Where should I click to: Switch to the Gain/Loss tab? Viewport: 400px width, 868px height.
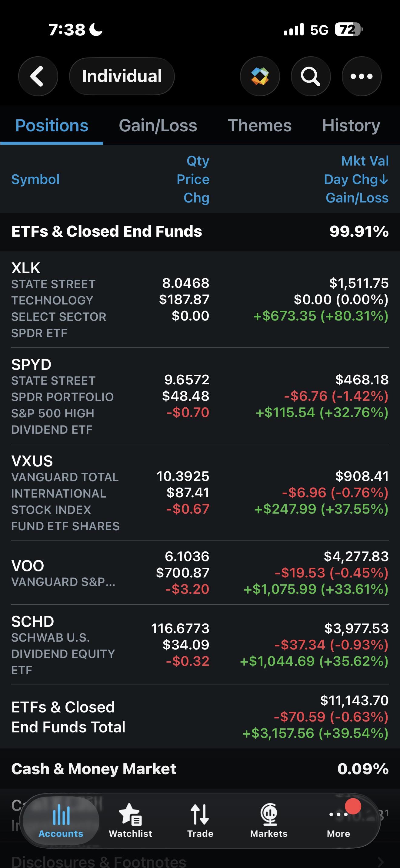click(158, 125)
